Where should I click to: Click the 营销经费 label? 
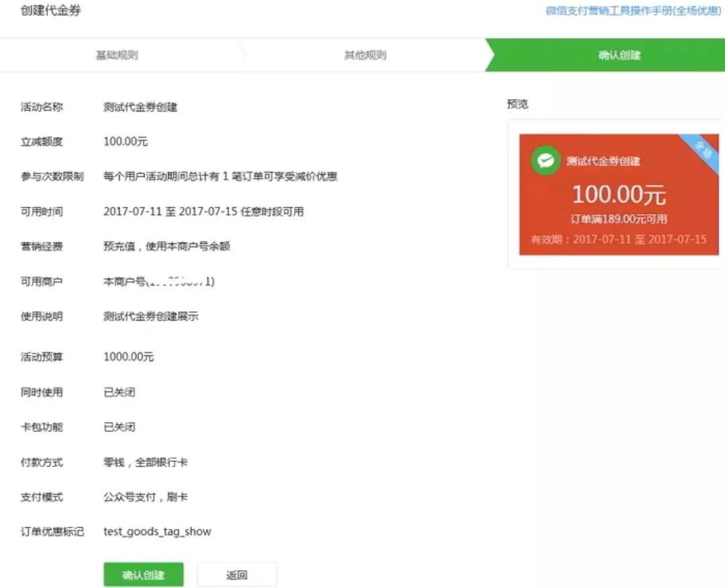pyautogui.click(x=42, y=246)
